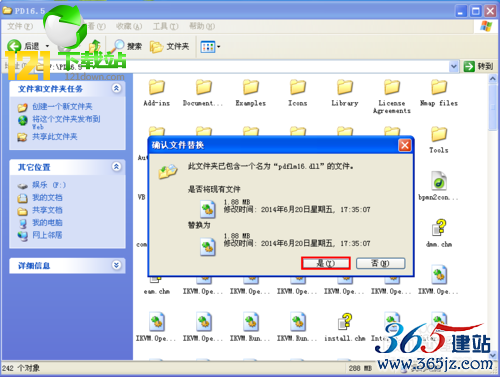The width and height of the screenshot is (500, 377).
Task: Open the Tools folder
Action: (x=439, y=140)
